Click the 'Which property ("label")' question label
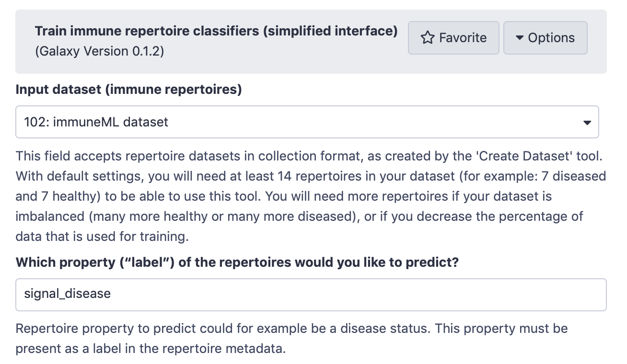627x364 pixels. coord(237,262)
